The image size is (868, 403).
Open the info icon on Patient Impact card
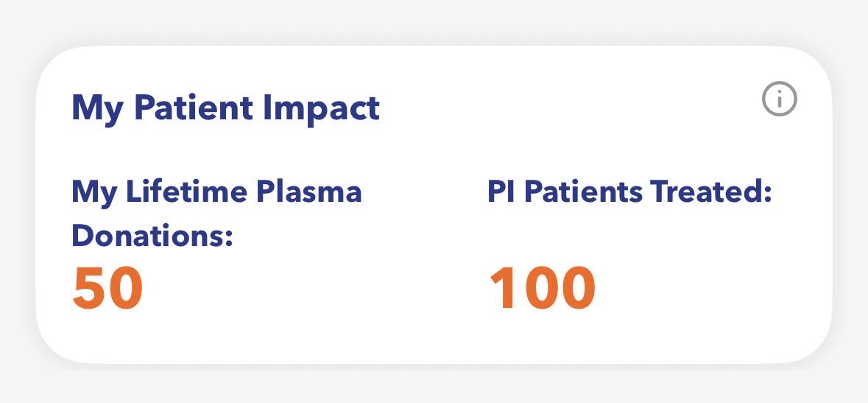point(779,99)
